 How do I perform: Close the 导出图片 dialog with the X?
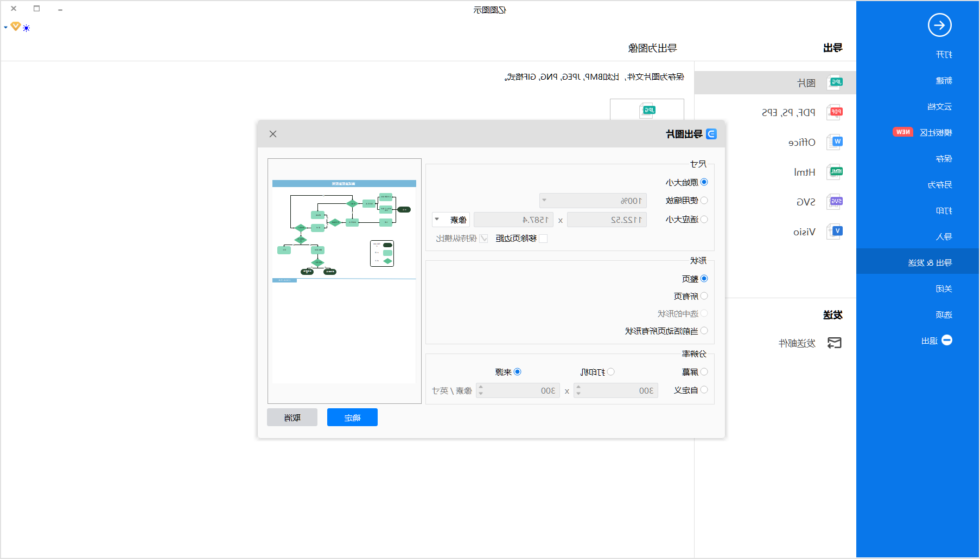point(273,134)
